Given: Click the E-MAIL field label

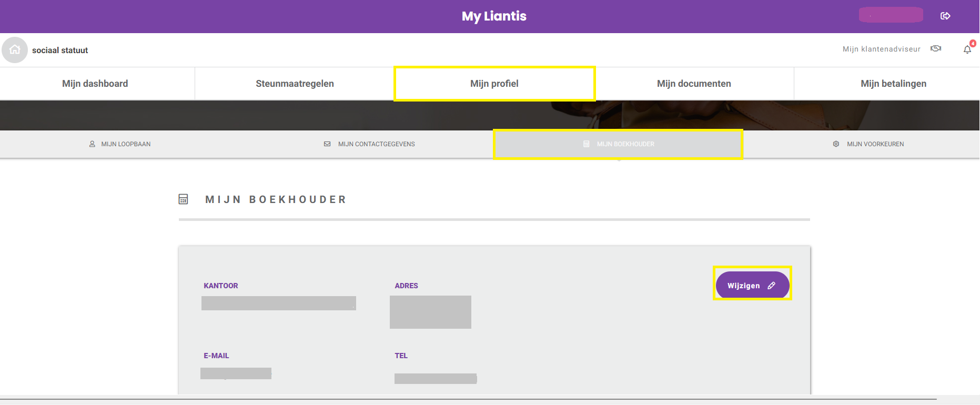Looking at the screenshot, I should tap(216, 356).
